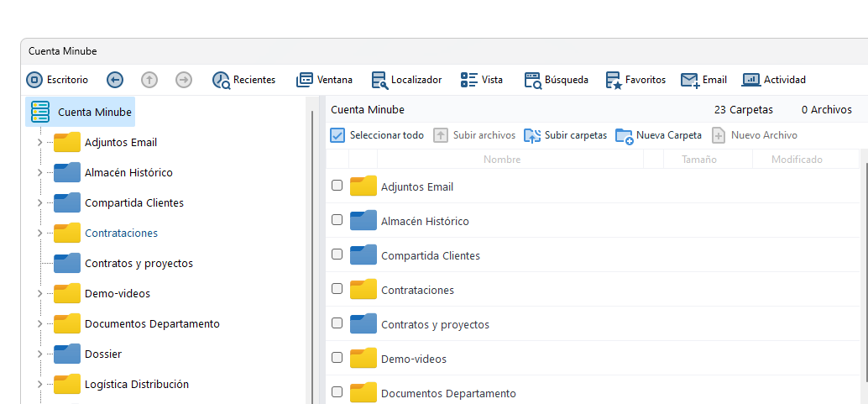The height and width of the screenshot is (404, 868).
Task: Change the Vista display mode
Action: point(482,80)
